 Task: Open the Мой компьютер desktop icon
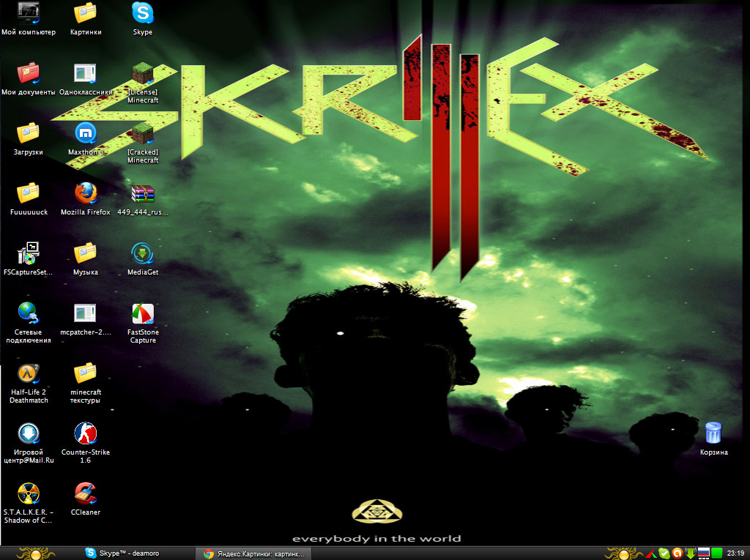[29, 18]
